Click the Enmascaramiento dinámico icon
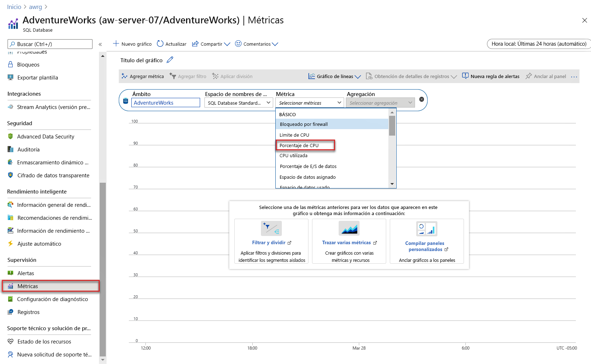591x364 pixels. [10, 162]
